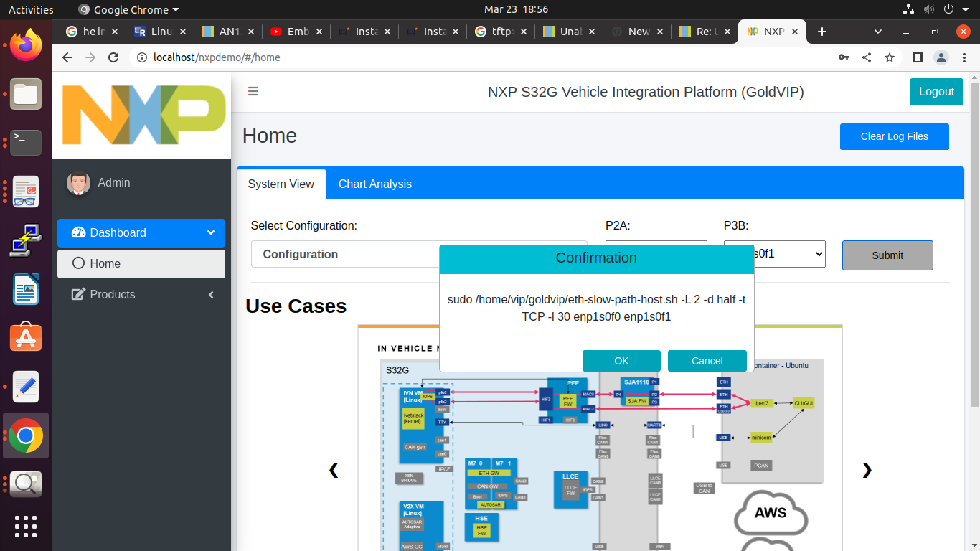Click the share page icon
The width and height of the screenshot is (980, 551).
tap(867, 57)
